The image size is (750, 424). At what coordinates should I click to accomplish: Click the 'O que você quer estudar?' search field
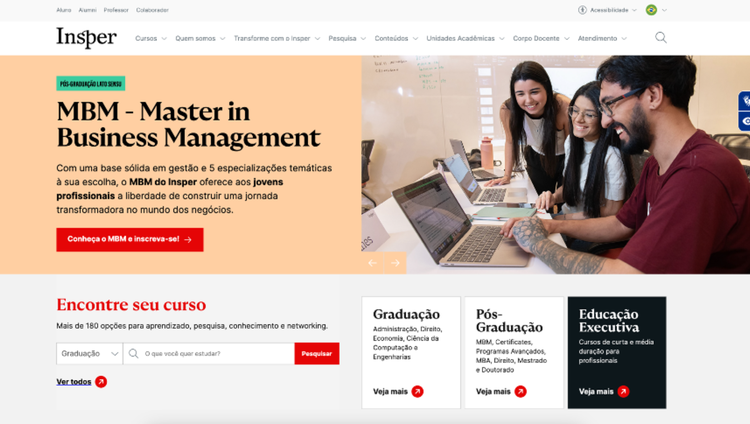point(209,354)
